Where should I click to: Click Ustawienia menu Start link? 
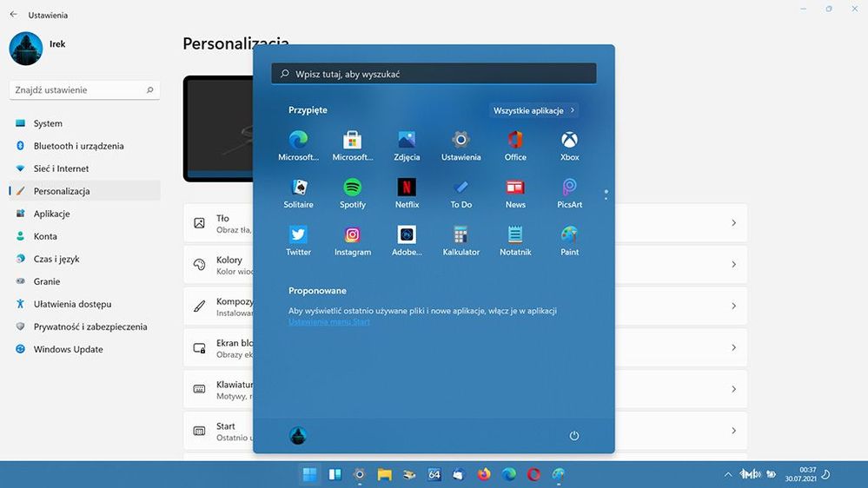click(329, 322)
